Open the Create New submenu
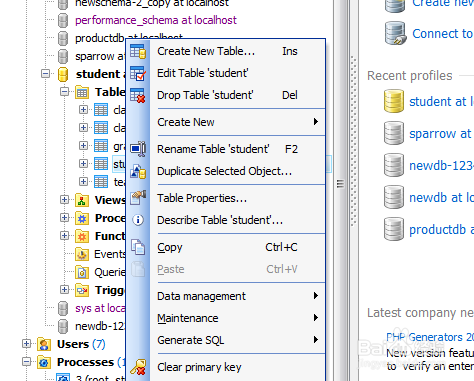 [237, 122]
